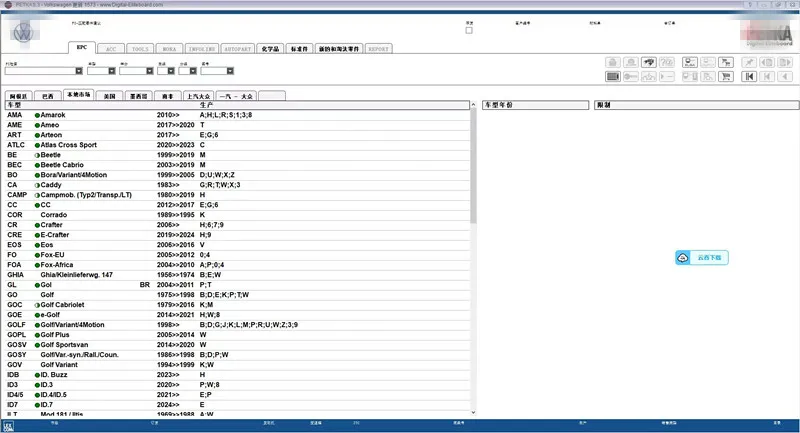Click the model list scrollbar up arrow
This screenshot has width=800, height=433.
coord(473,105)
